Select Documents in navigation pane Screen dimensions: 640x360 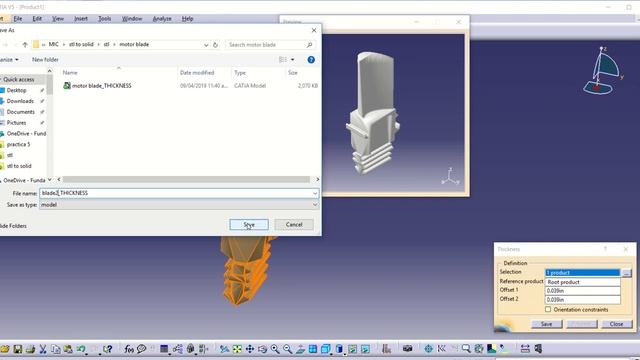[20, 112]
